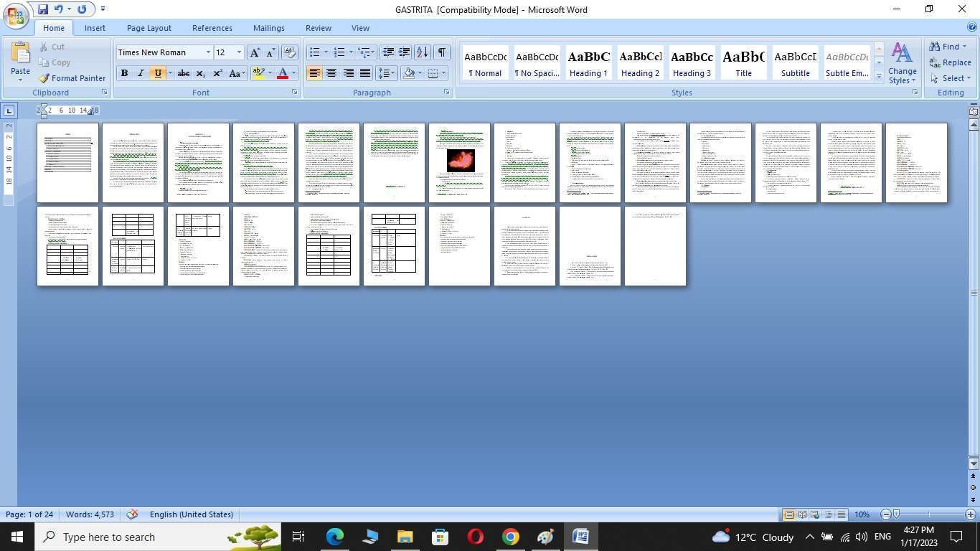The height and width of the screenshot is (551, 980).
Task: Apply strikethrough formatting
Action: point(184,73)
